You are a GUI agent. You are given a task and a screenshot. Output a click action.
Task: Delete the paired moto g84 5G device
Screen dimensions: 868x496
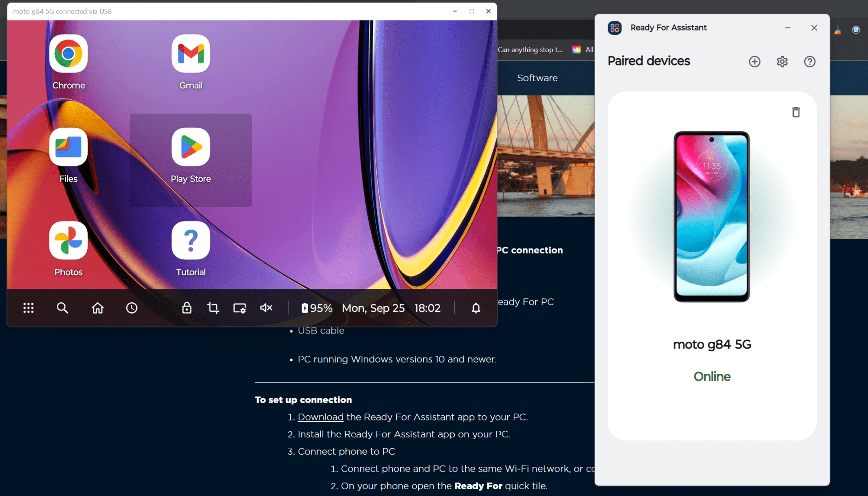point(796,112)
